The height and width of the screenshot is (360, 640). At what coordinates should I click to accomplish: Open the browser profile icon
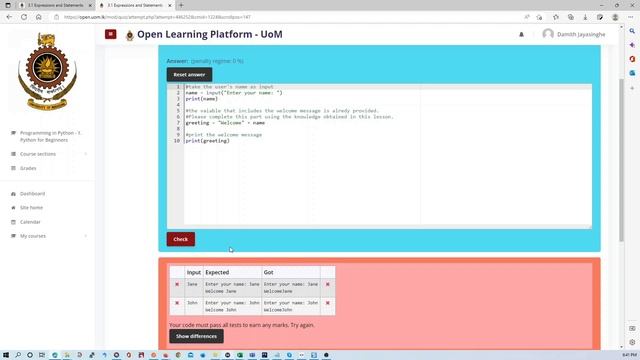[615, 17]
